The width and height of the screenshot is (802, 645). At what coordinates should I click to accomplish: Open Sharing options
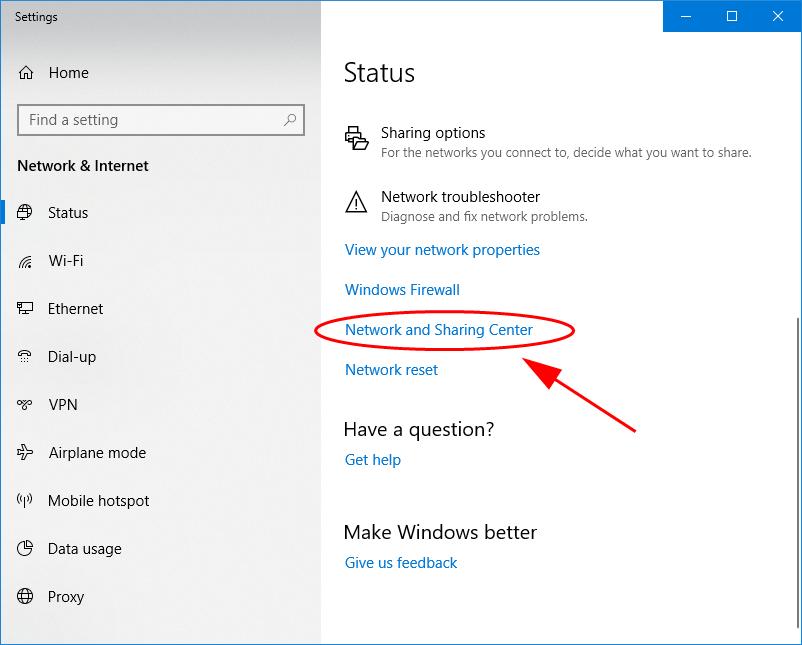click(x=432, y=133)
